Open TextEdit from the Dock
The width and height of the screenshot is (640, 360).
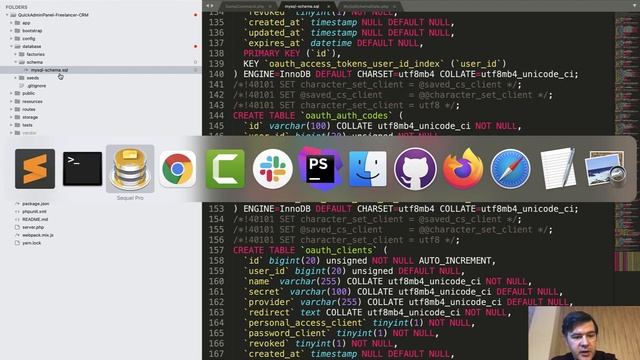point(558,169)
